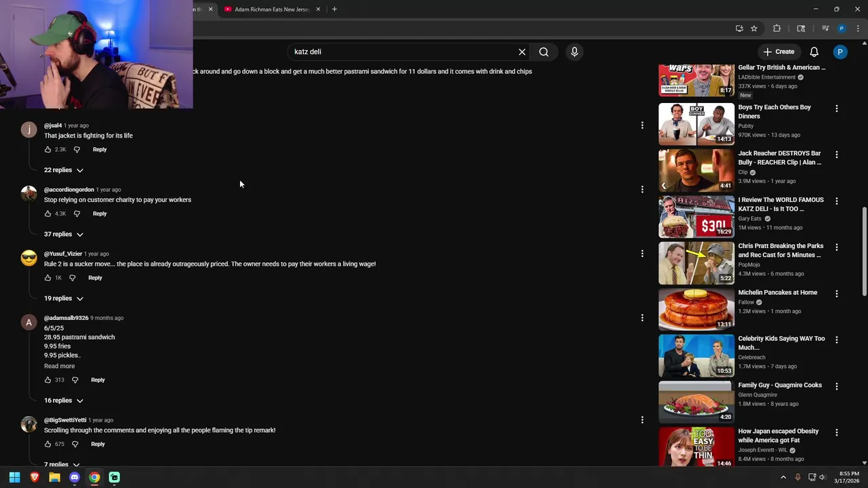Open YouTube notifications bell
868x488 pixels.
[x=814, y=52]
